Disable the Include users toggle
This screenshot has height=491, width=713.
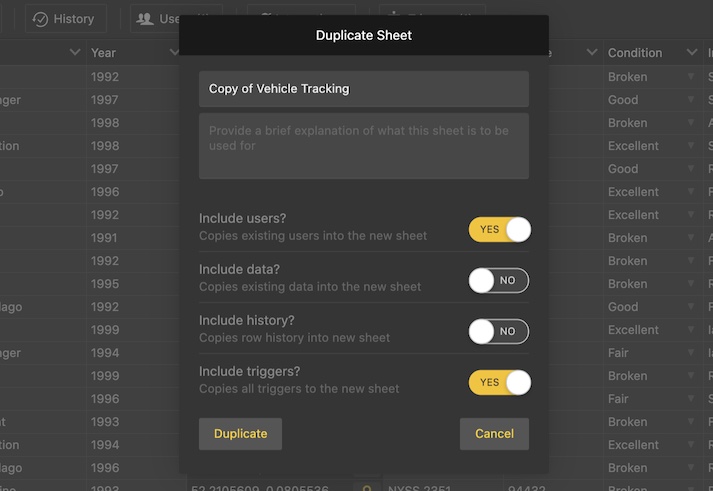pyautogui.click(x=499, y=229)
